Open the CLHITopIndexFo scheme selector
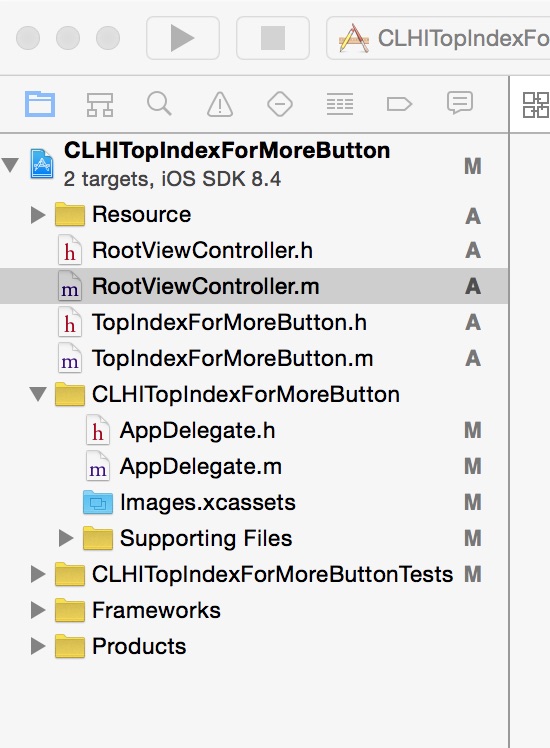This screenshot has height=748, width=550. (x=438, y=38)
